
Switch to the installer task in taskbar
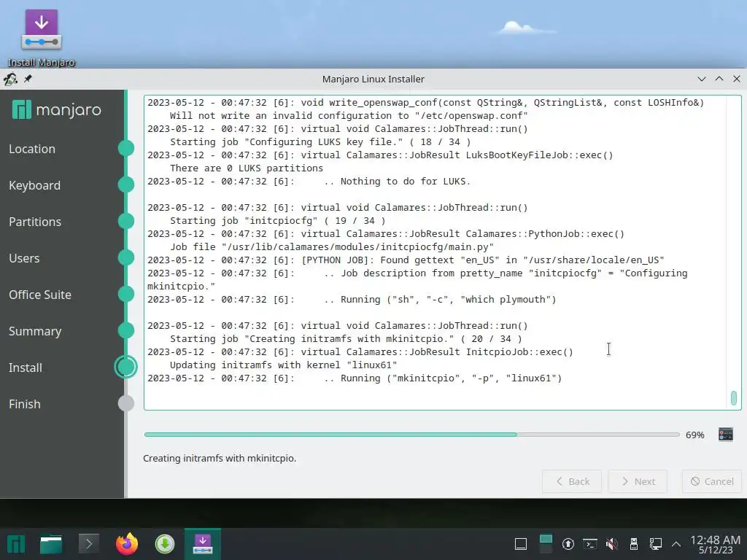[203, 544]
